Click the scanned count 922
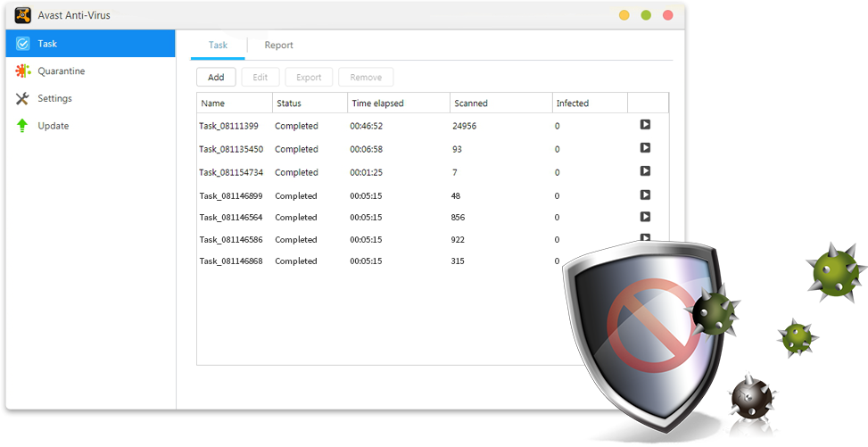 pyautogui.click(x=458, y=240)
